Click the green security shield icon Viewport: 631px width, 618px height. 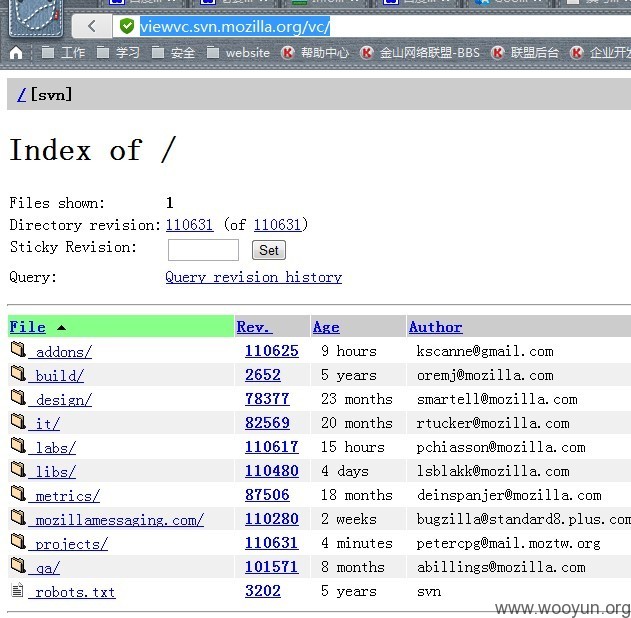(x=127, y=27)
